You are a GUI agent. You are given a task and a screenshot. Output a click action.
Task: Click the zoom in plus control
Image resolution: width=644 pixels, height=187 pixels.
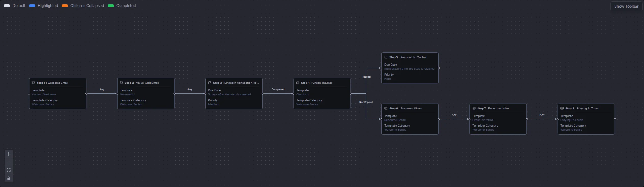[9, 154]
